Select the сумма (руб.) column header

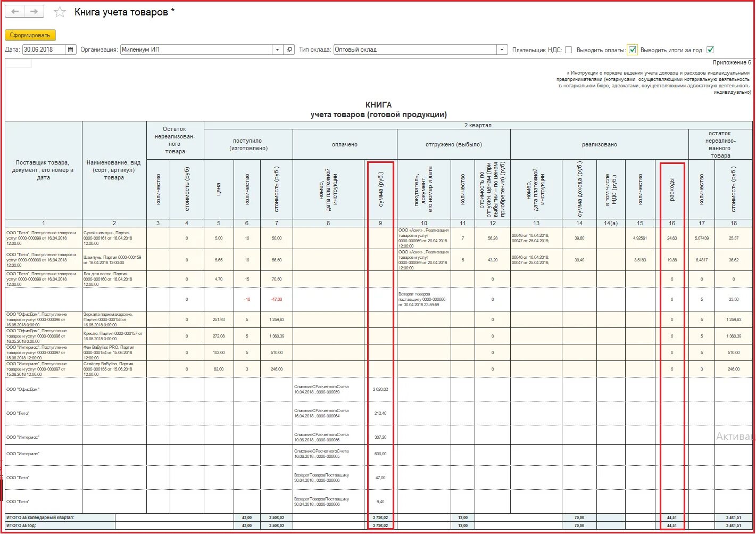point(380,189)
